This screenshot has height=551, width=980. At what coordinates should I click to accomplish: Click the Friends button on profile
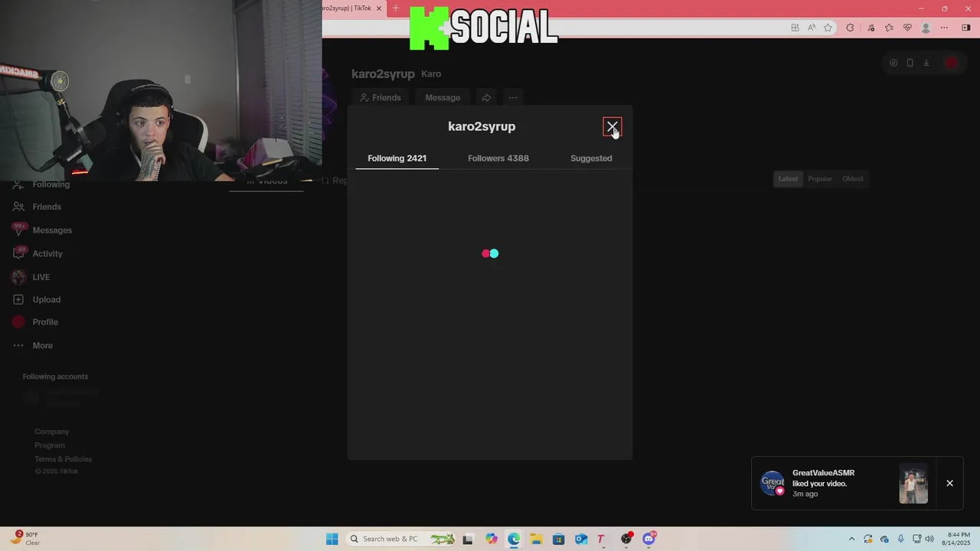coord(381,98)
